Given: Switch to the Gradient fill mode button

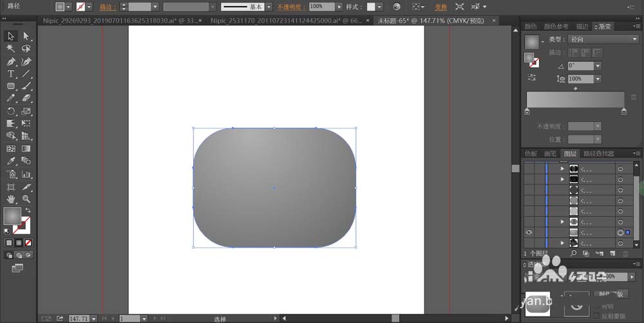Looking at the screenshot, I should tap(19, 243).
